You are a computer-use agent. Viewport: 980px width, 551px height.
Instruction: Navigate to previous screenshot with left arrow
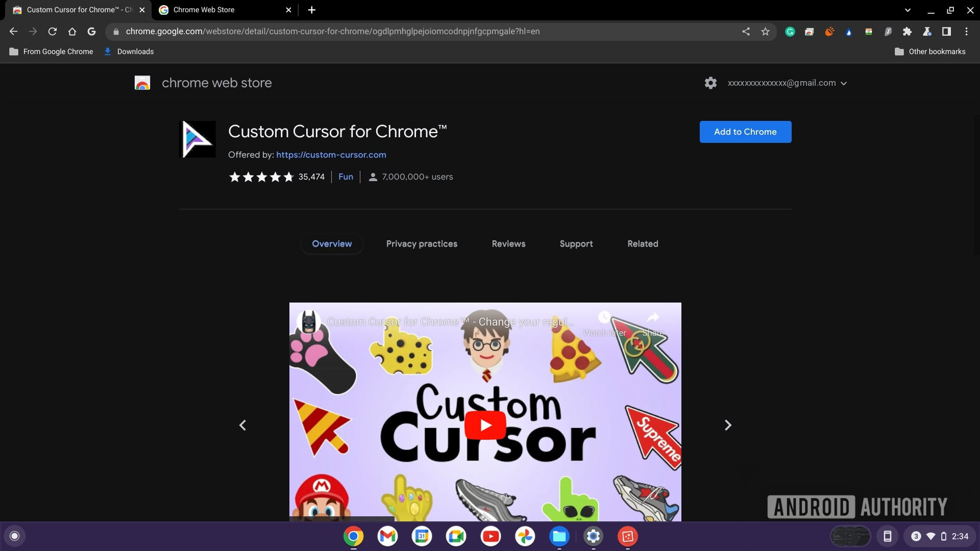pyautogui.click(x=241, y=424)
